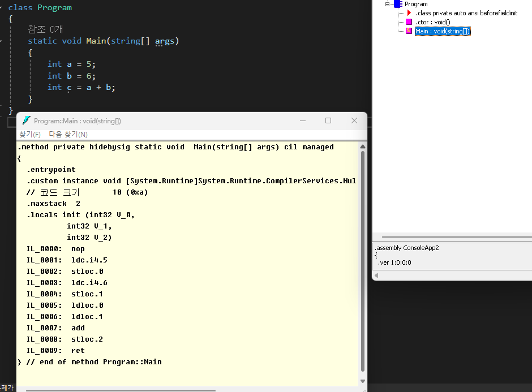Click the args parameter in editor
The width and height of the screenshot is (532, 392).
(x=165, y=41)
